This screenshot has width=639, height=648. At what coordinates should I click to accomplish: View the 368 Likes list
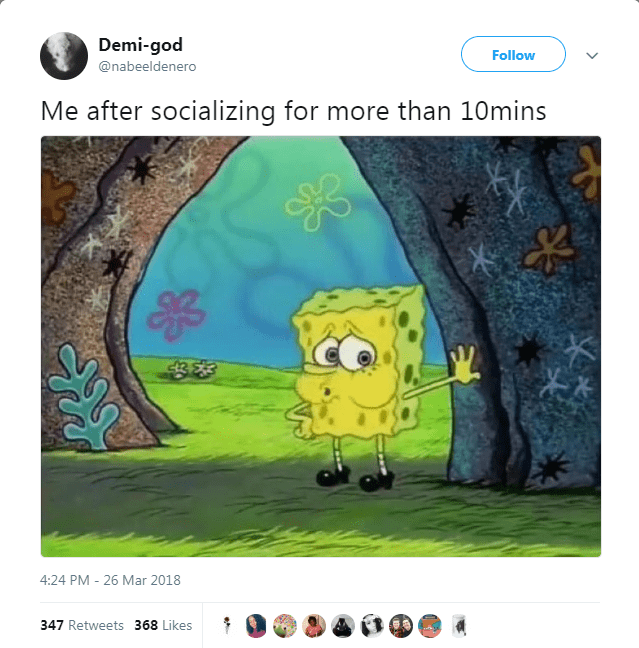[163, 625]
